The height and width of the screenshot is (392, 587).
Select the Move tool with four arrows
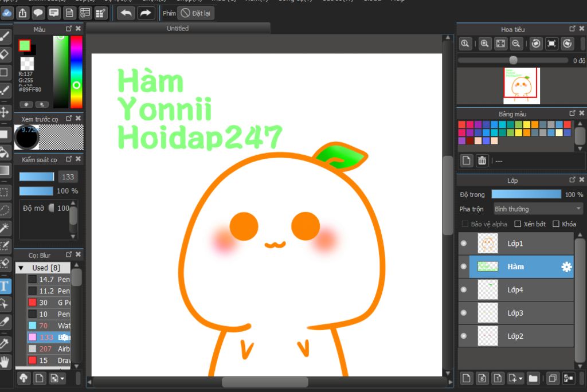click(5, 112)
